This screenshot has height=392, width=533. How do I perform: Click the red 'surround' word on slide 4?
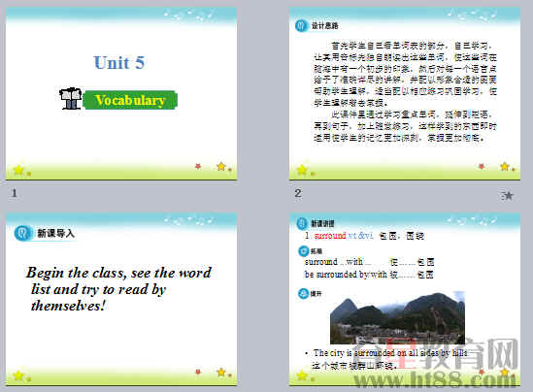[x=330, y=236]
